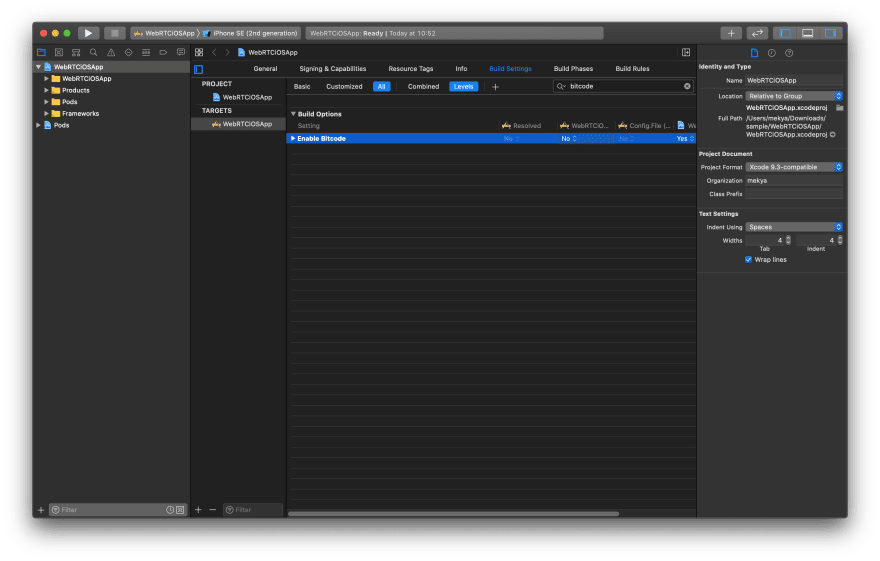Click the Organization text field
Viewport: 880px width, 561px height.
tap(794, 181)
